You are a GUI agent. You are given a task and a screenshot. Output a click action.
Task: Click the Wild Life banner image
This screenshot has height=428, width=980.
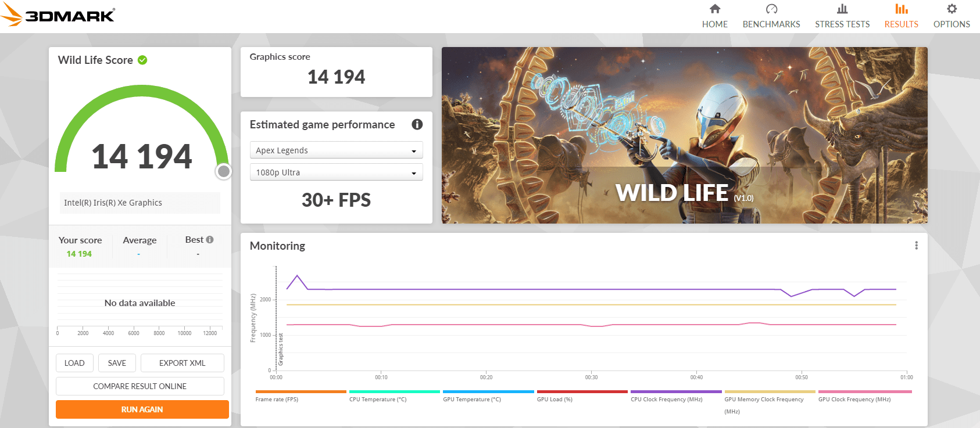684,135
